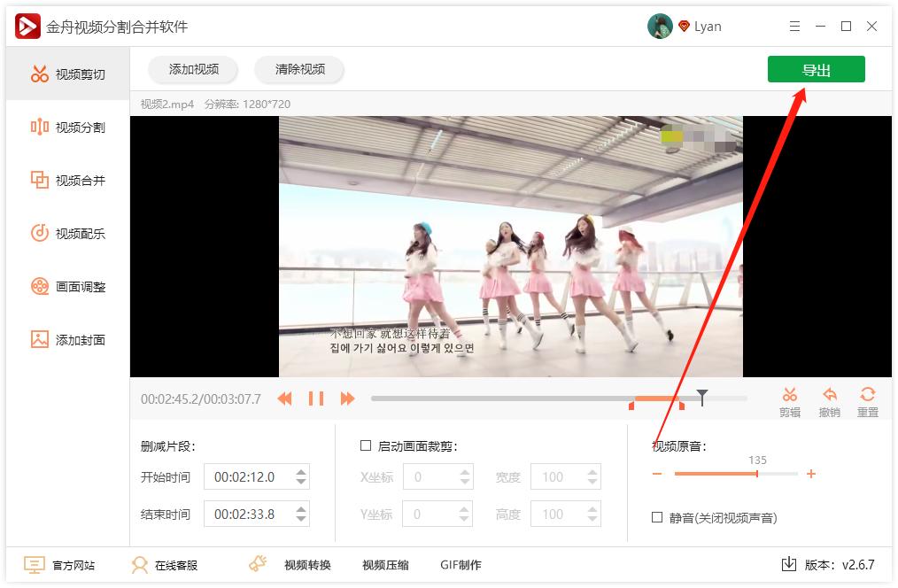Select the 视频分割 tool in sidebar
Screen dimensions: 898x588
66,127
